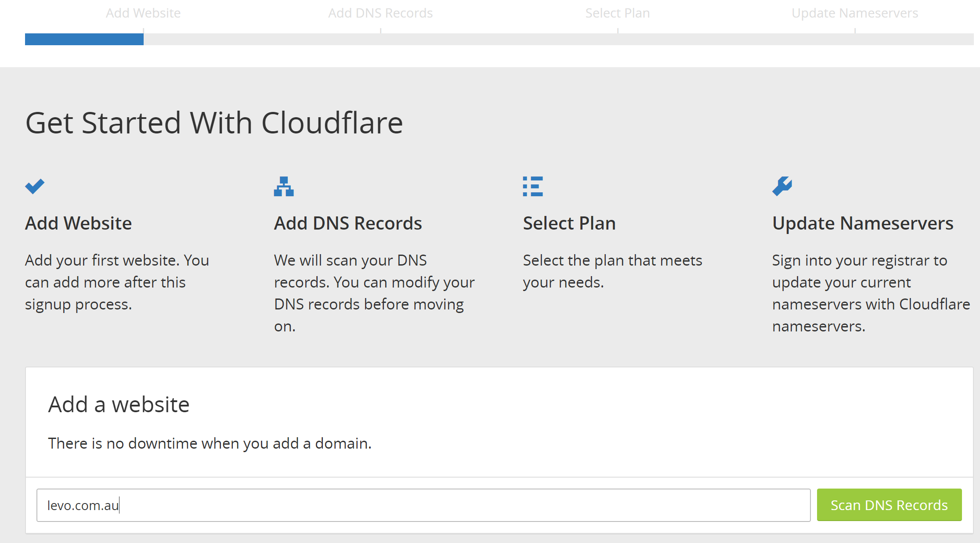Image resolution: width=980 pixels, height=543 pixels.
Task: Click the Add DNS Records column heading
Action: click(348, 223)
